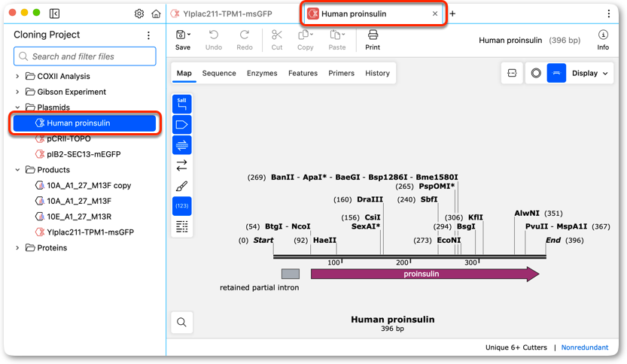Image resolution: width=627 pixels, height=364 pixels.
Task: Open the Save options dropdown arrow
Action: pos(189,35)
